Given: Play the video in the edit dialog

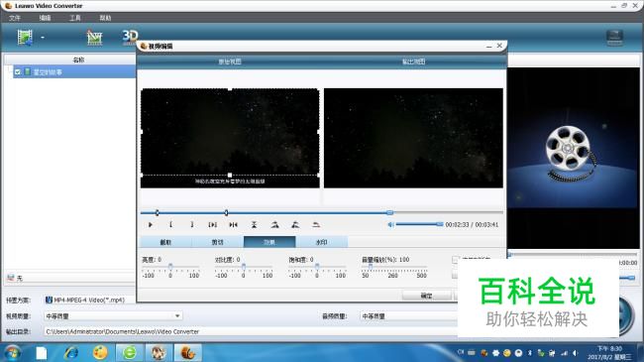Looking at the screenshot, I should (151, 224).
